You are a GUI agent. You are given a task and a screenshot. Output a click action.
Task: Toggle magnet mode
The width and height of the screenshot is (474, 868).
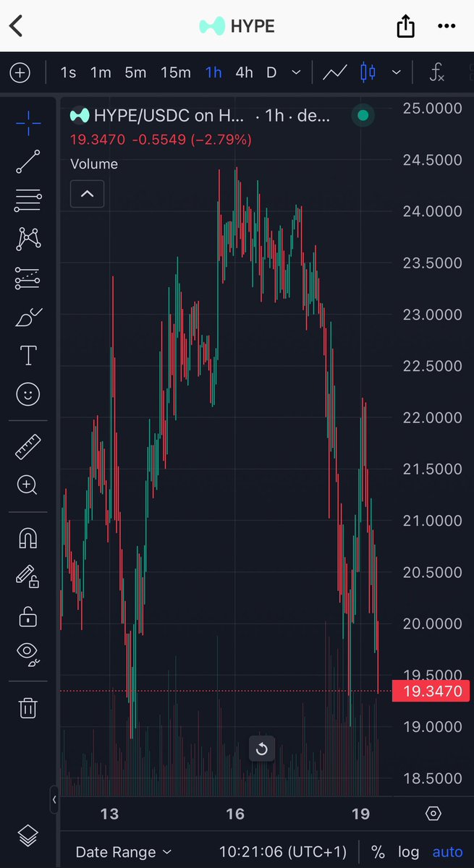click(x=28, y=538)
